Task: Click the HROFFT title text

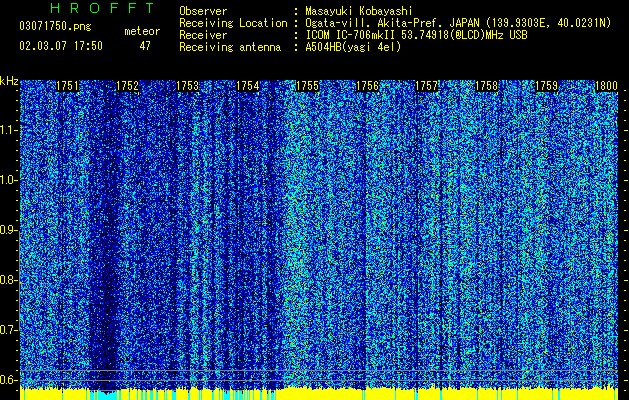Action: tap(103, 8)
